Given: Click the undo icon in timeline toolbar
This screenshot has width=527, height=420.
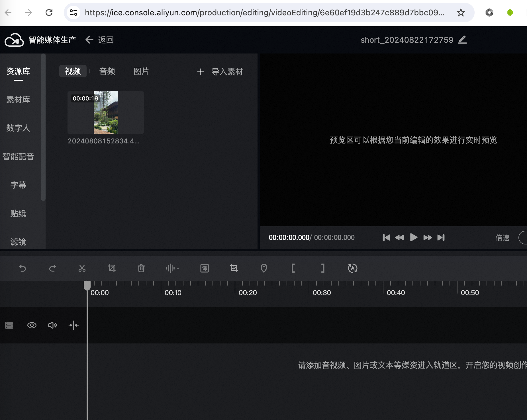Looking at the screenshot, I should tap(23, 268).
